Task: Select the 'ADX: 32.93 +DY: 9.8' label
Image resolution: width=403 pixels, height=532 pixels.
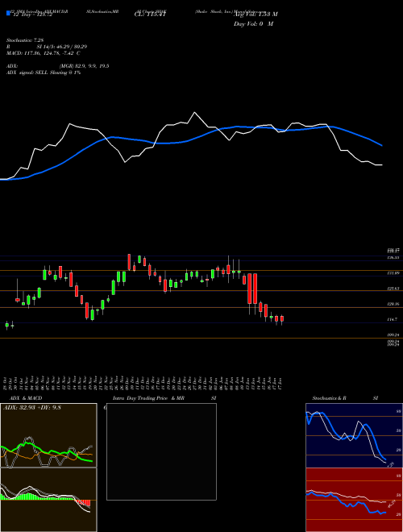Action: (32, 408)
